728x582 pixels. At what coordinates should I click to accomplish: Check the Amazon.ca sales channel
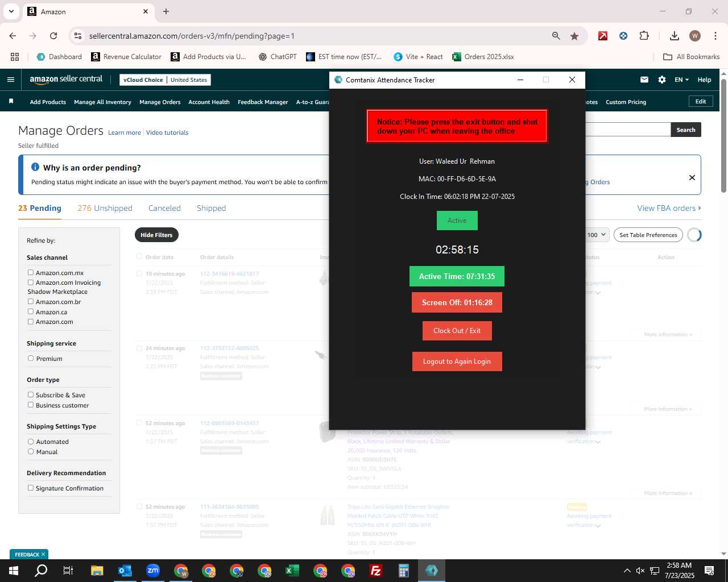31,311
